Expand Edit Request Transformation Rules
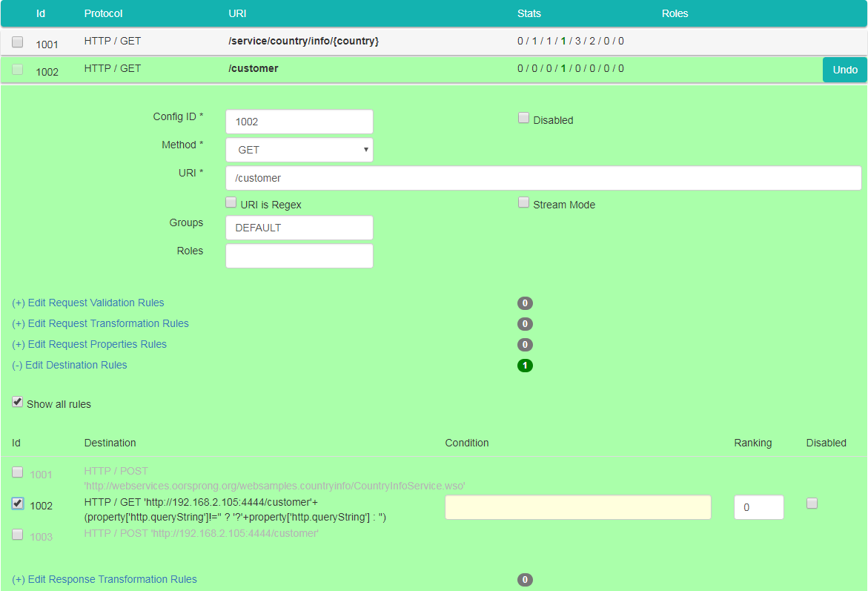This screenshot has height=591, width=868. pyautogui.click(x=100, y=323)
